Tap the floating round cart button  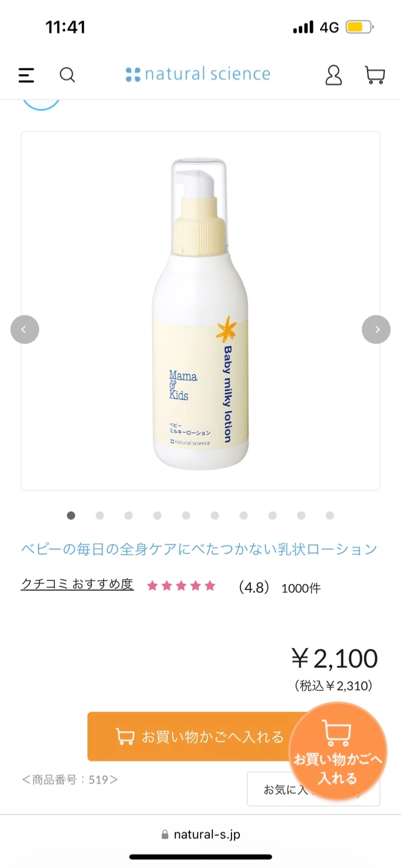coord(338,751)
